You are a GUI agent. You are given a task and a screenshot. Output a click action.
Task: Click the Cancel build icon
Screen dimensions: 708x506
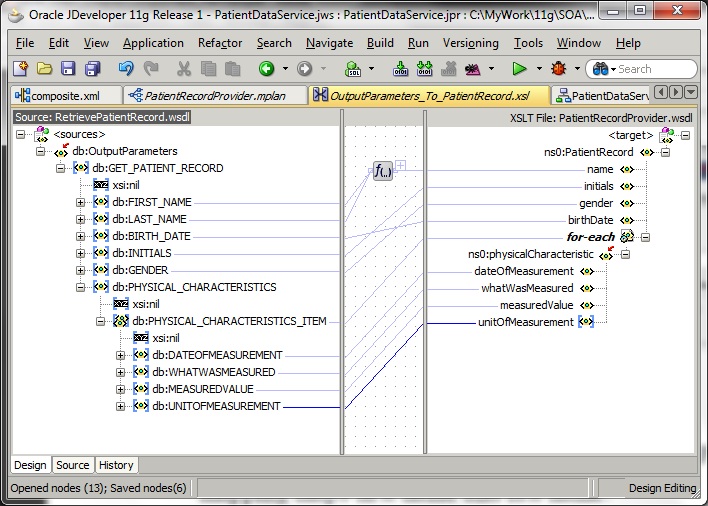[449, 69]
